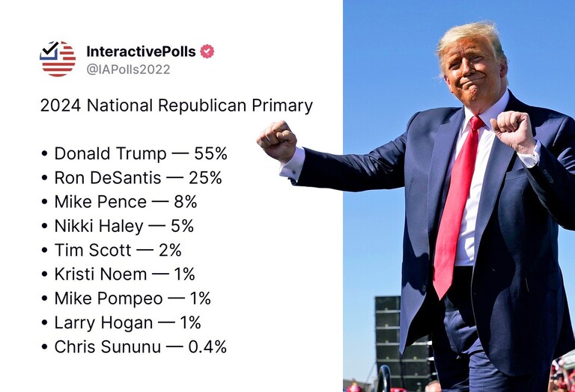Select the 2024 National Republican Primary heading

177,105
